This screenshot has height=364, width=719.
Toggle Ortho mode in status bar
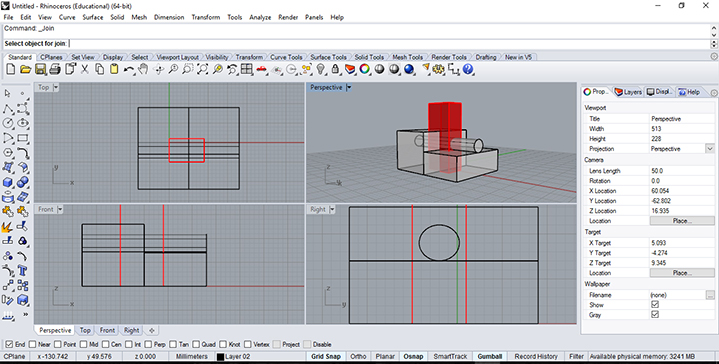[x=358, y=356]
